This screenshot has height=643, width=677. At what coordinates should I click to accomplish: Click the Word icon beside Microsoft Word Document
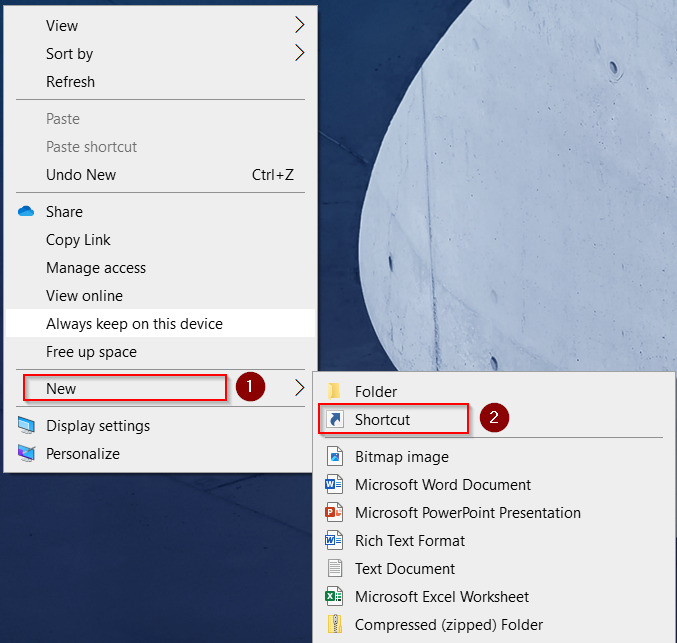point(334,485)
